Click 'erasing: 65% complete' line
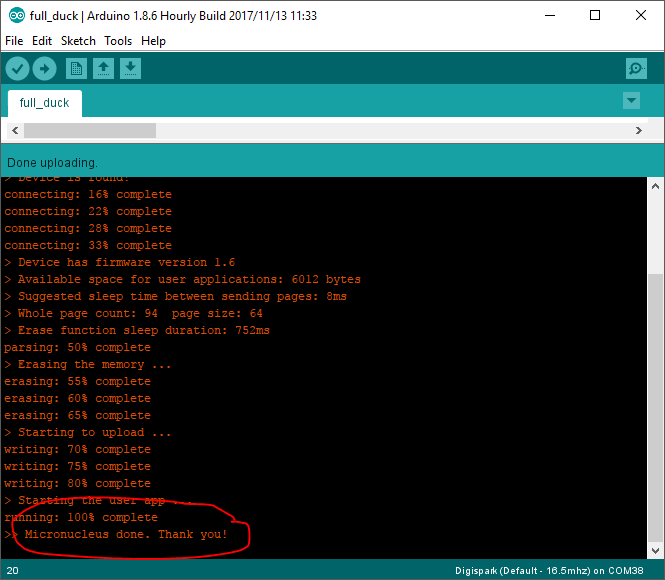Screen dimensions: 665x580 (77, 415)
